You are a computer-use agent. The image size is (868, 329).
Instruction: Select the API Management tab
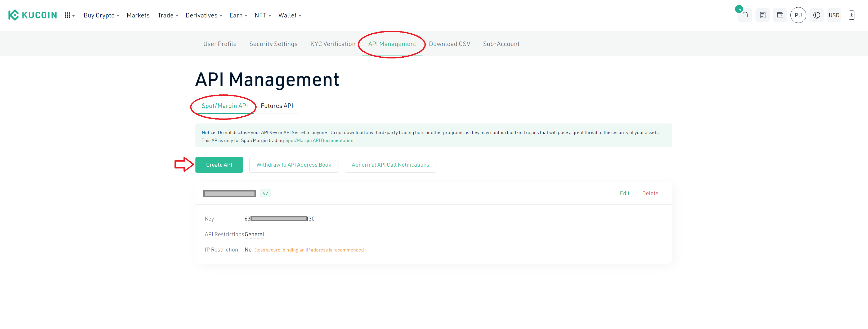392,44
